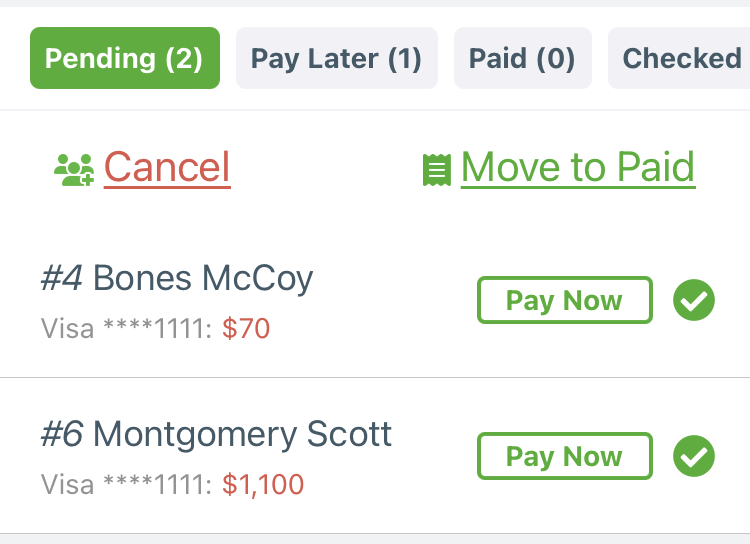This screenshot has width=750, height=544.
Task: Toggle the green checkmark for Montgomery Scott
Action: click(x=694, y=456)
